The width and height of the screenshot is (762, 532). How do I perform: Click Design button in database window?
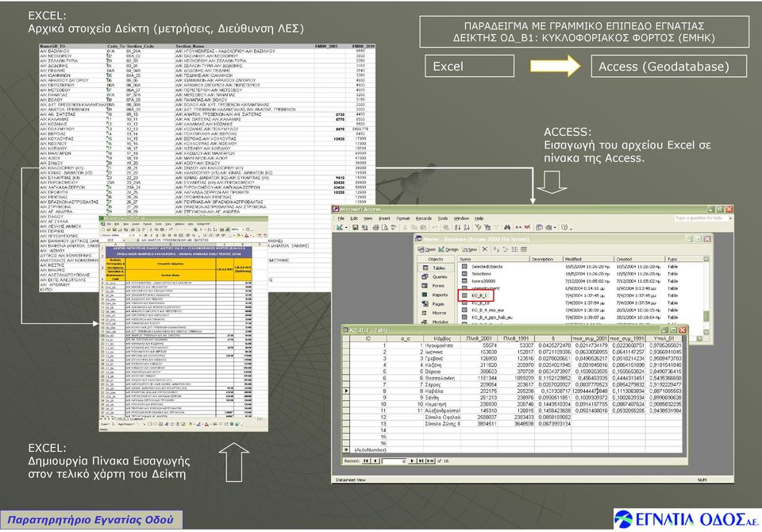click(448, 249)
